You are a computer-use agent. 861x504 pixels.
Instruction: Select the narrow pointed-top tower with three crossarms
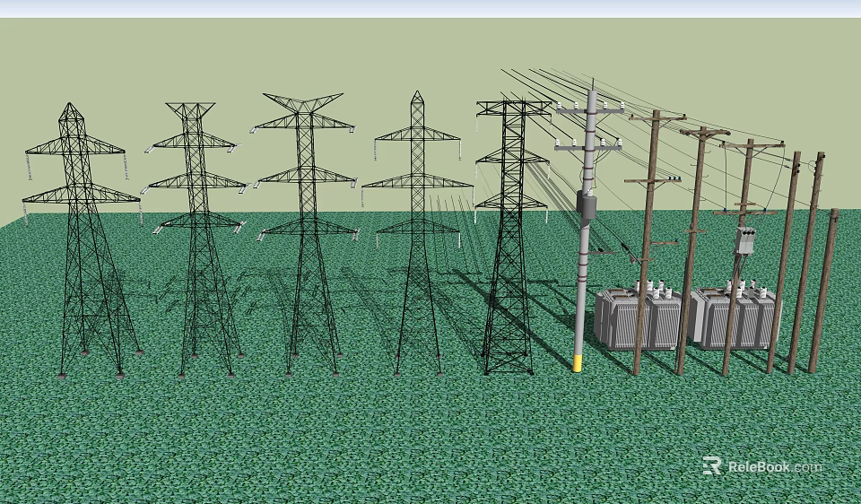tap(417, 233)
